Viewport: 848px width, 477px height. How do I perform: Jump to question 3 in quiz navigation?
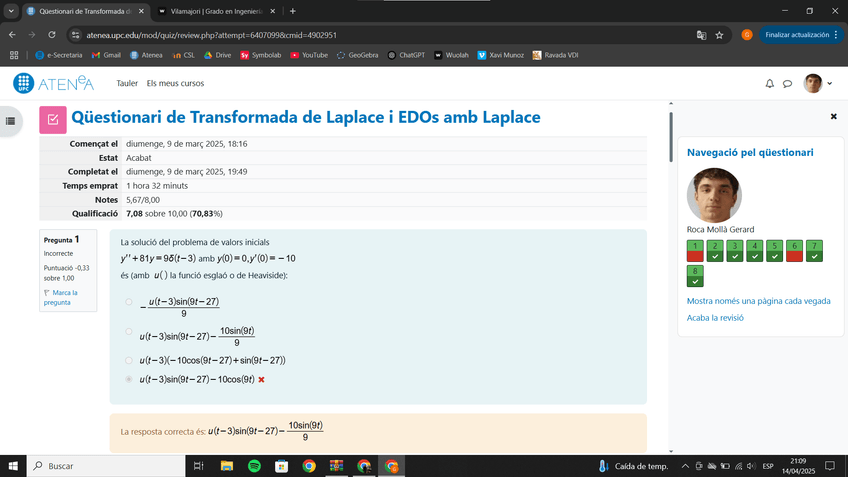734,251
